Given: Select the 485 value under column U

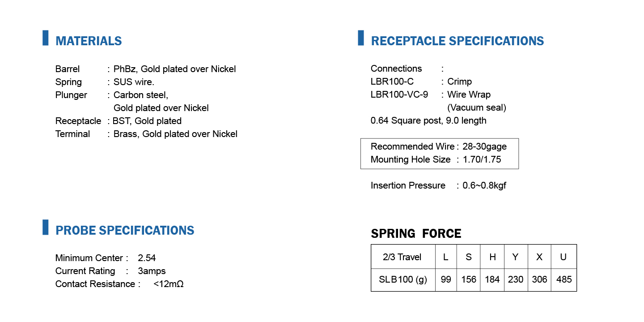Looking at the screenshot, I should tap(564, 279).
